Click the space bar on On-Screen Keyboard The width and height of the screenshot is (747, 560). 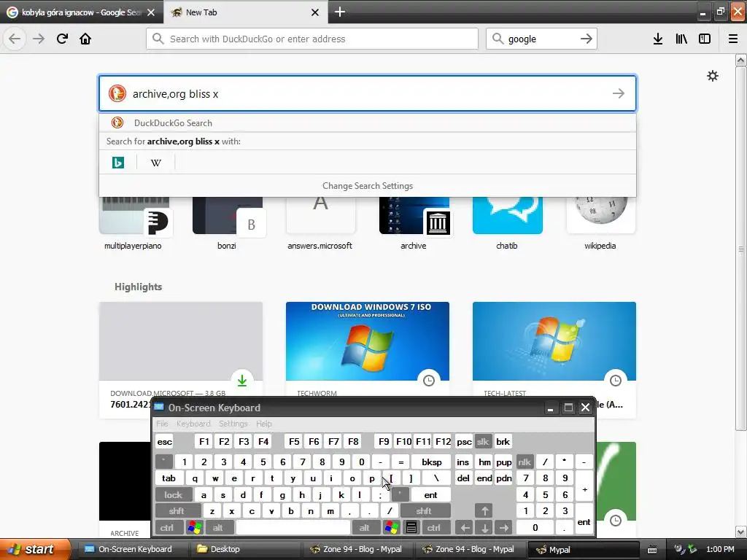coord(293,528)
